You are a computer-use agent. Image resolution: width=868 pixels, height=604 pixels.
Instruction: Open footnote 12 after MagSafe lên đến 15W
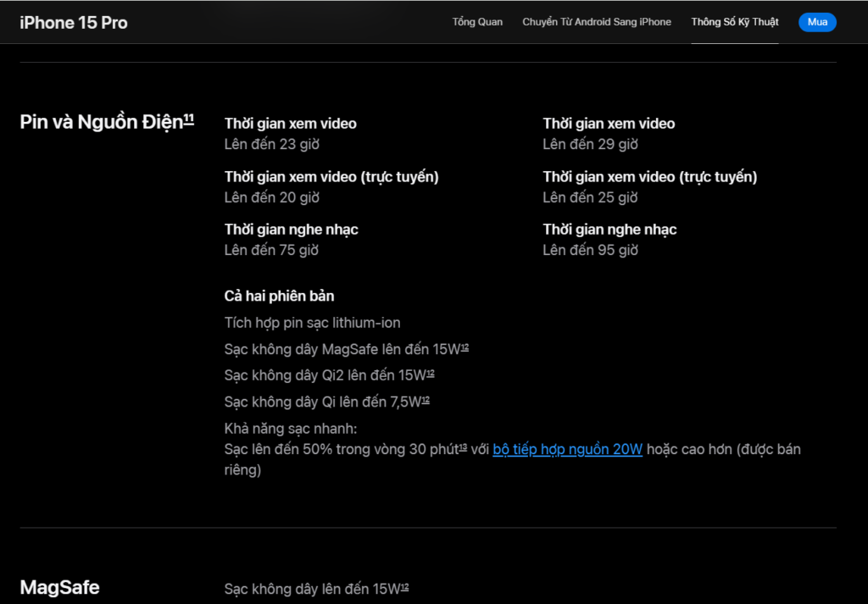tap(465, 346)
